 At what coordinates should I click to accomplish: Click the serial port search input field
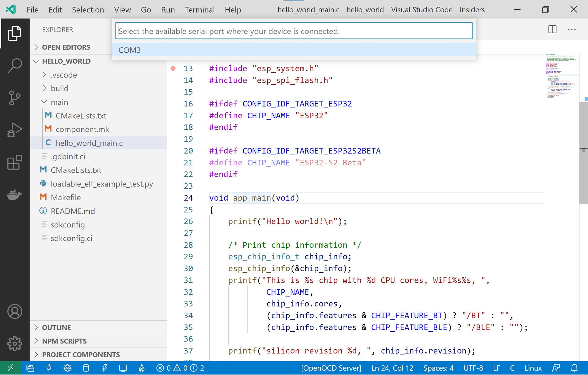(x=294, y=31)
